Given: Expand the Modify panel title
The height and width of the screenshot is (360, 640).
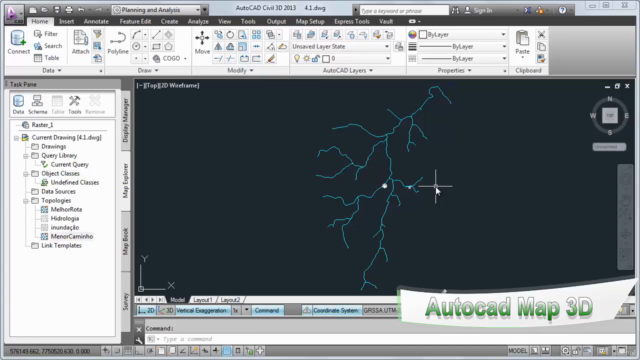Looking at the screenshot, I should click(240, 71).
